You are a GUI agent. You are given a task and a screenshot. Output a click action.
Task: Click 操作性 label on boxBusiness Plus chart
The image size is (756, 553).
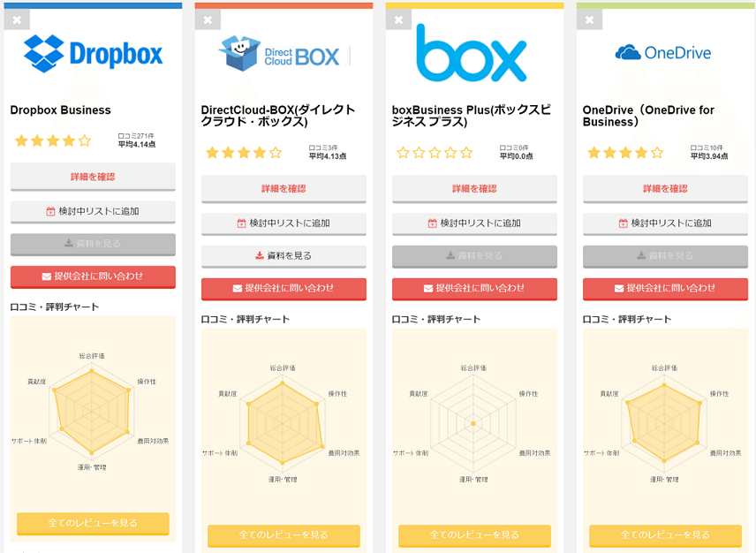pyautogui.click(x=528, y=394)
